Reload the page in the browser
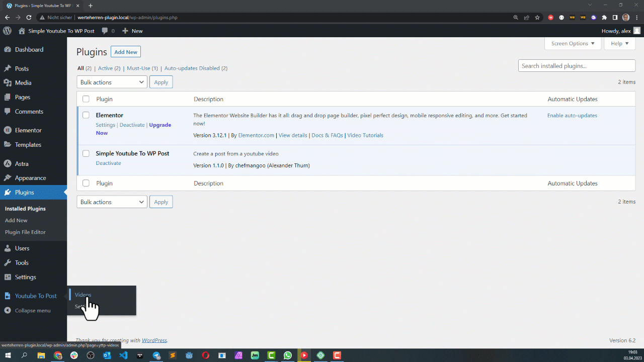This screenshot has height=362, width=644. point(29,17)
